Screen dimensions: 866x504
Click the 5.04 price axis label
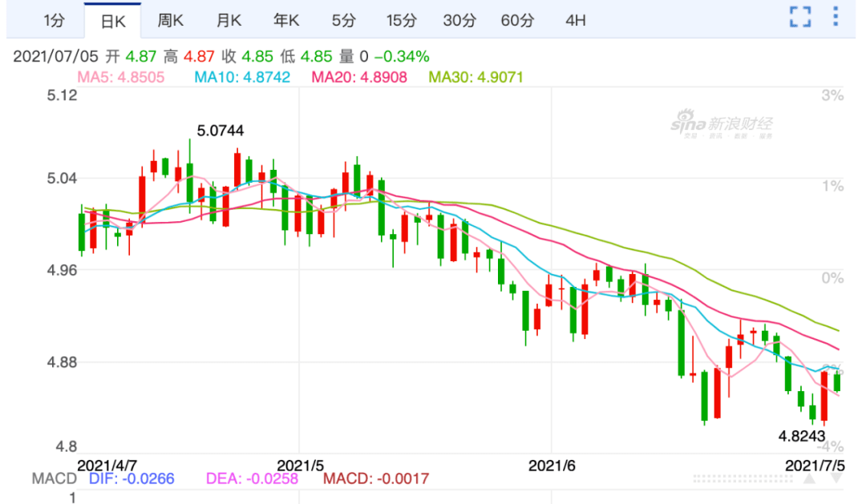62,179
